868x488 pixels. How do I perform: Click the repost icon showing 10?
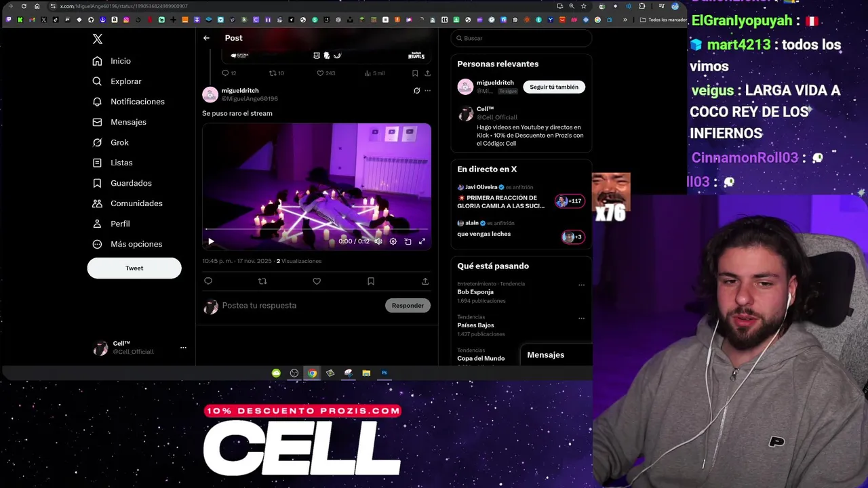(x=273, y=73)
